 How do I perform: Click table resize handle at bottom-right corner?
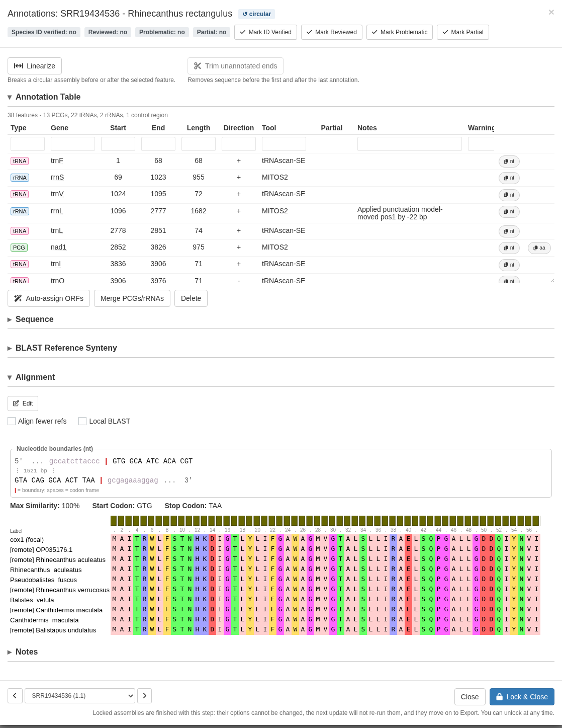(552, 280)
